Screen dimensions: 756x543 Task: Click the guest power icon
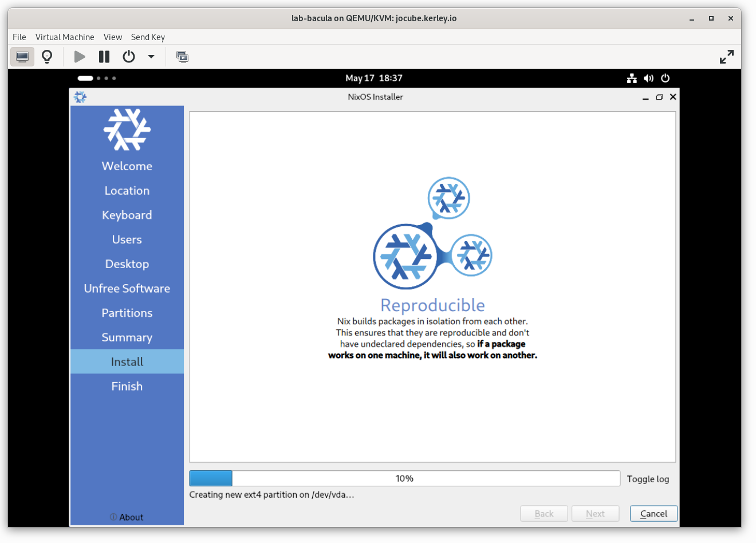665,78
